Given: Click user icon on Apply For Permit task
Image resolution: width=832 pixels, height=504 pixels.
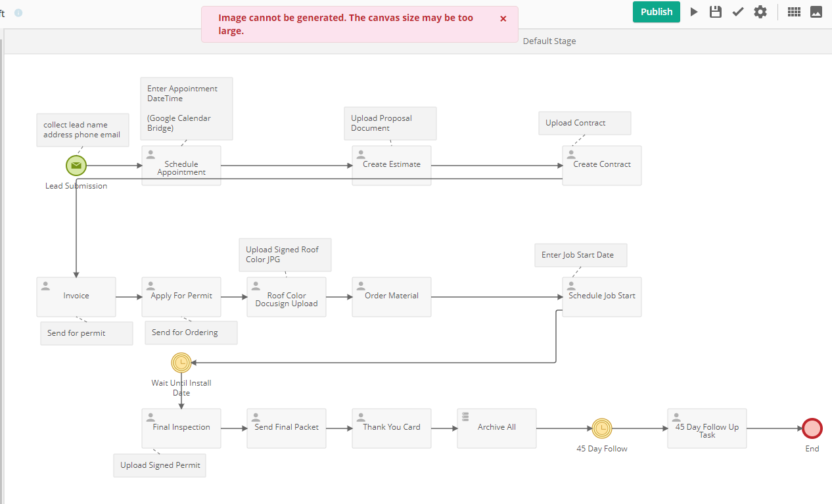Looking at the screenshot, I should click(x=150, y=286).
